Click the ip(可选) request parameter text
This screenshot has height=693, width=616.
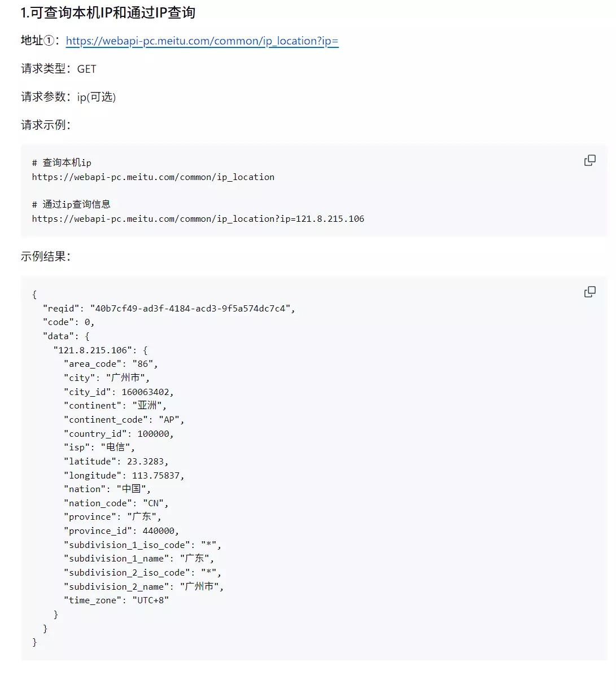pyautogui.click(x=96, y=97)
